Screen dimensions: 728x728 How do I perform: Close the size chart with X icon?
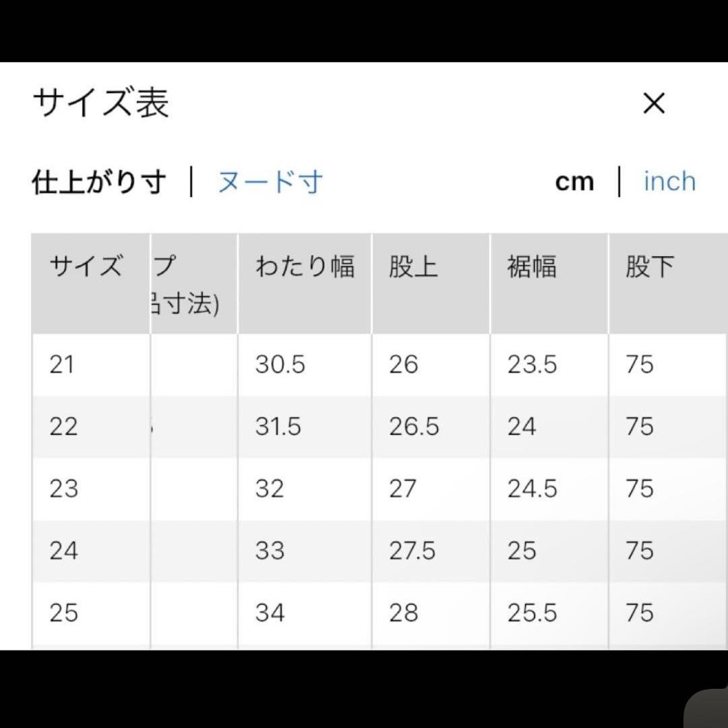click(x=654, y=102)
